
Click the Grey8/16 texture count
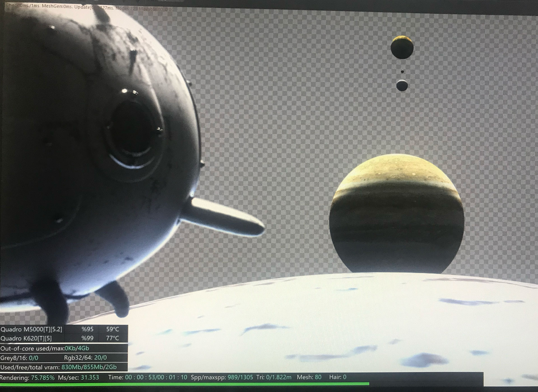tap(19, 358)
